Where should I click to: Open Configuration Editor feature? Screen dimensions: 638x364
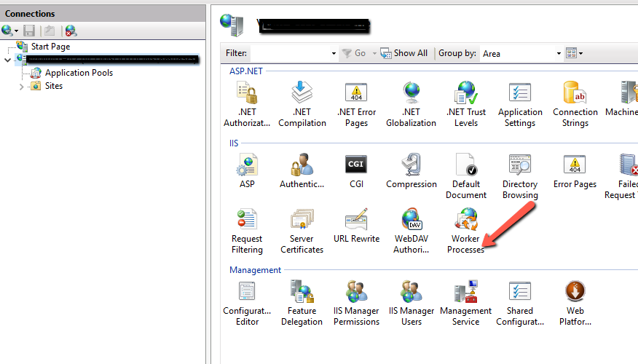click(247, 303)
